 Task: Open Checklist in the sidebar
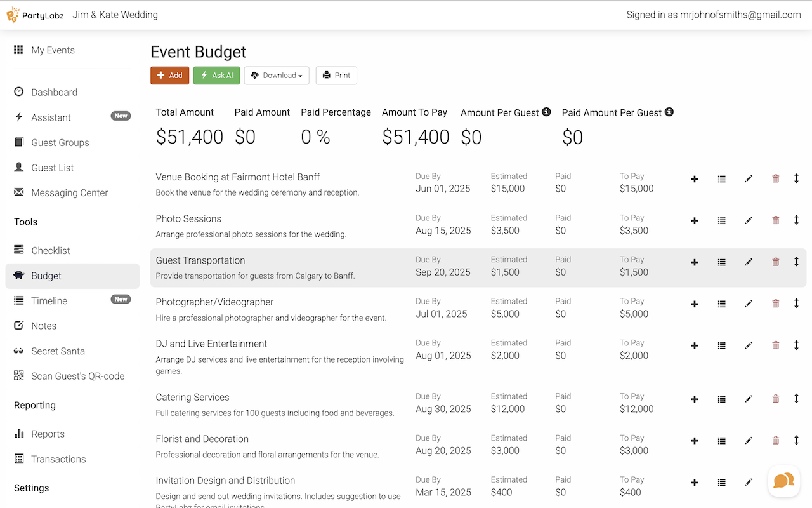(51, 251)
